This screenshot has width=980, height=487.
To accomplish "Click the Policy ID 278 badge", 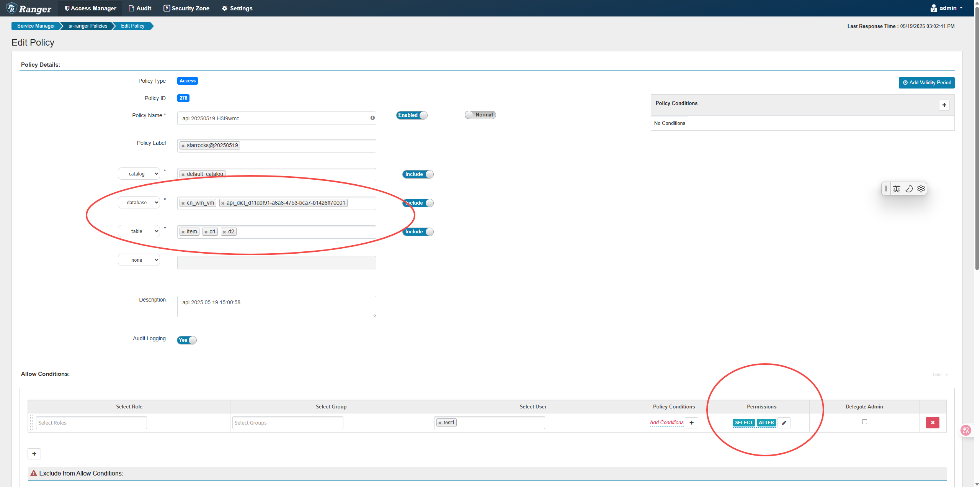I will [x=183, y=98].
